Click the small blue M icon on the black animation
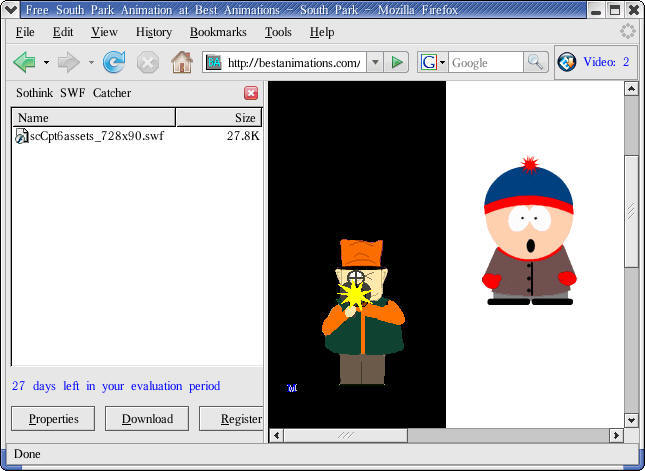This screenshot has width=645, height=471. coord(291,388)
